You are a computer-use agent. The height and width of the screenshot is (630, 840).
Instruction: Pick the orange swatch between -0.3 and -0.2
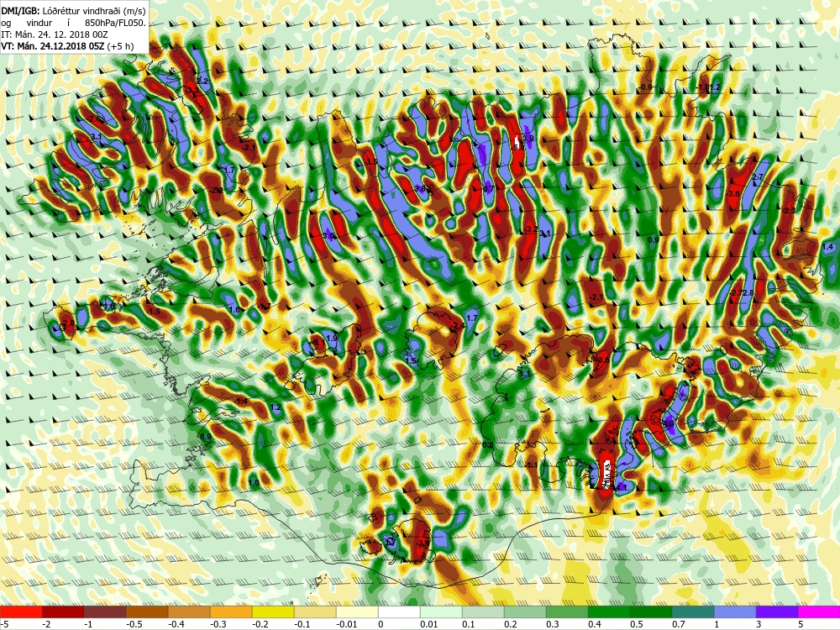coord(231,612)
